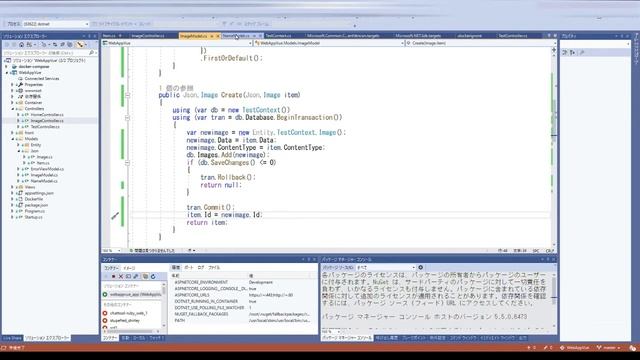Click the Package Manager Console scrollbar

(x=554, y=300)
